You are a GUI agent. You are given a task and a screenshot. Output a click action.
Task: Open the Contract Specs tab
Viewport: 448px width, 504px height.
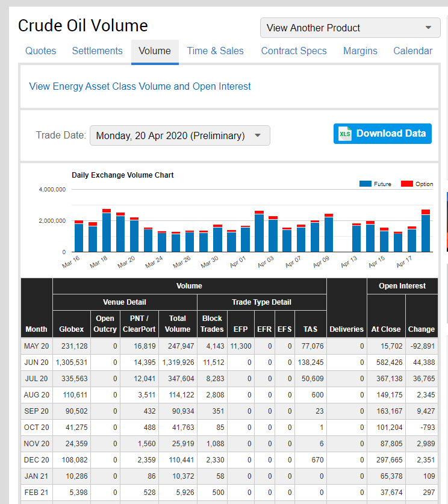click(x=294, y=51)
